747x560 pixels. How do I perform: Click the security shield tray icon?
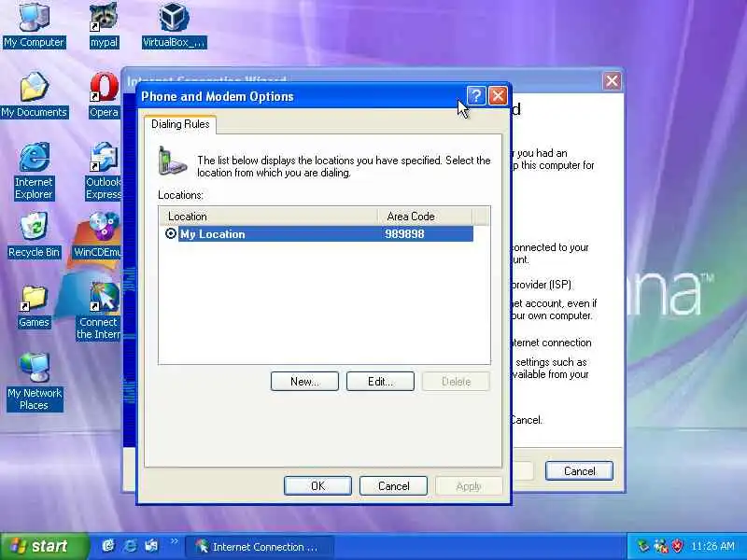(x=677, y=546)
